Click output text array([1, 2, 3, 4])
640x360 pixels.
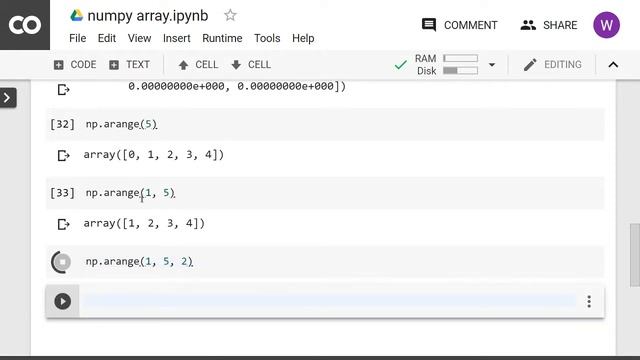(144, 223)
